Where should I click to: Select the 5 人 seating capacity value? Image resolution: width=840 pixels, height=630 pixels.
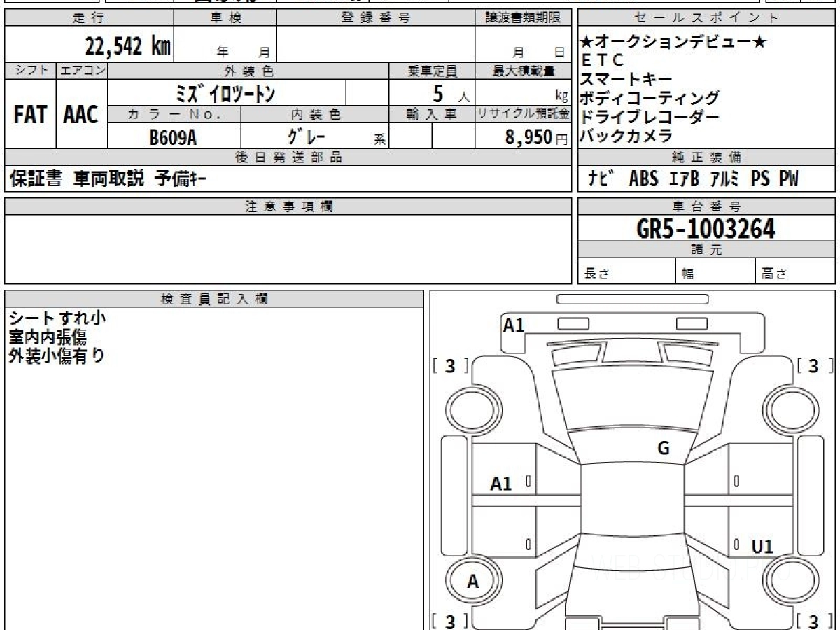pyautogui.click(x=451, y=93)
